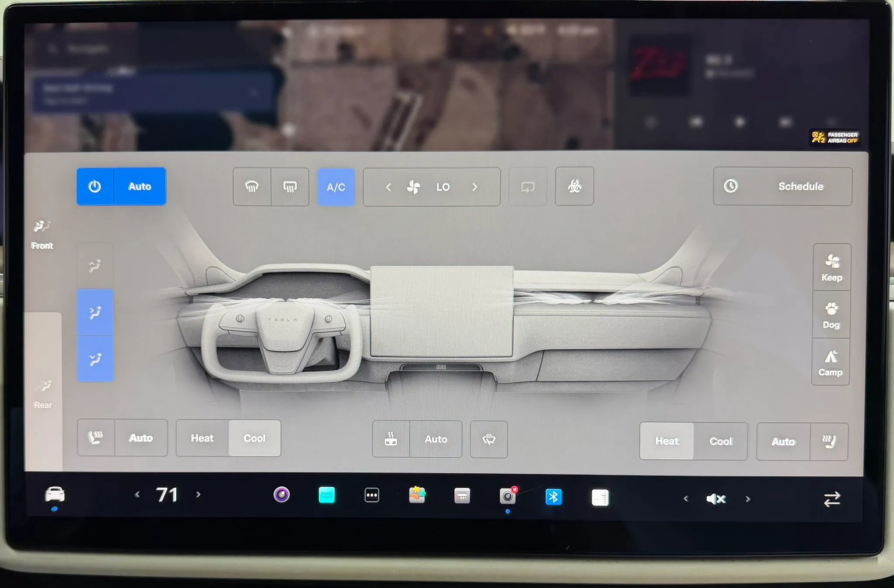The height and width of the screenshot is (588, 894).
Task: Increase volume with right chevron
Action: [748, 499]
